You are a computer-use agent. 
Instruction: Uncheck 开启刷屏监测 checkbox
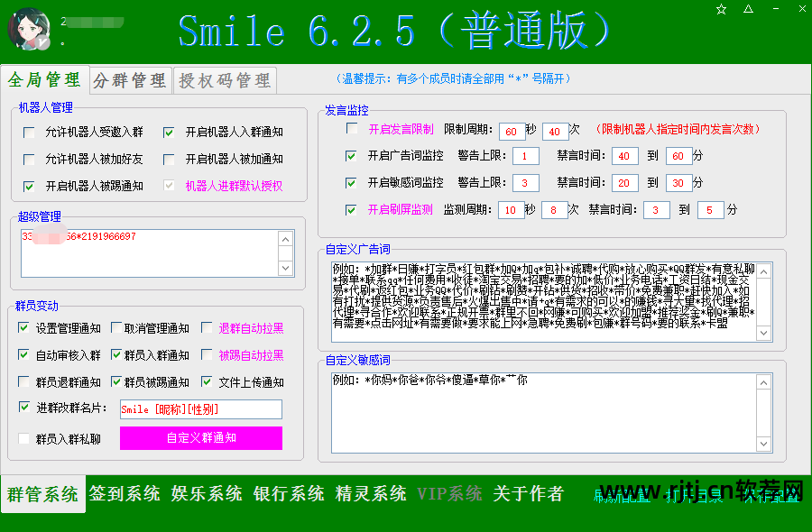click(x=351, y=209)
